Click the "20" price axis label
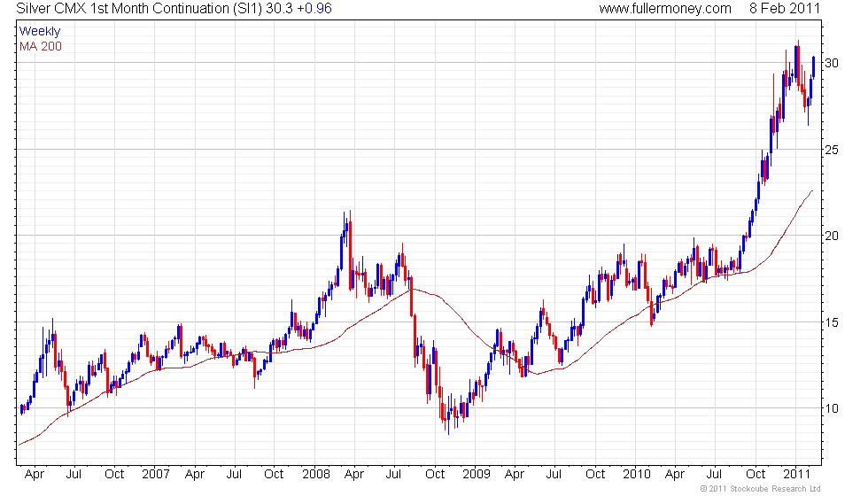This screenshot has width=868, height=496. tap(832, 236)
